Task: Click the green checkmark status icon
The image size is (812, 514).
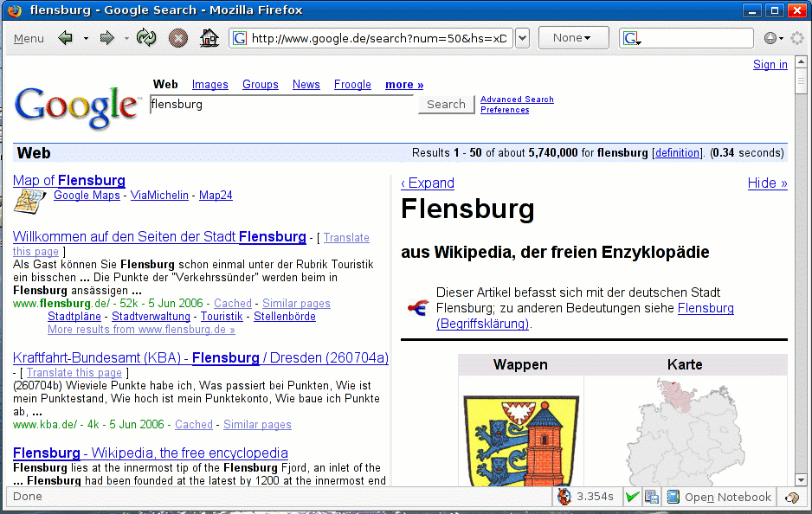Action: point(632,497)
